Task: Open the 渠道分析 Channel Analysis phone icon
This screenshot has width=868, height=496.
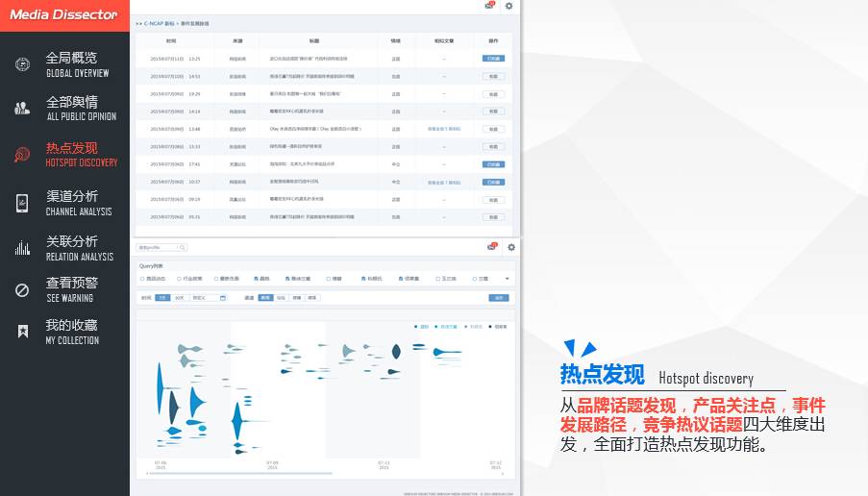Action: pos(22,203)
